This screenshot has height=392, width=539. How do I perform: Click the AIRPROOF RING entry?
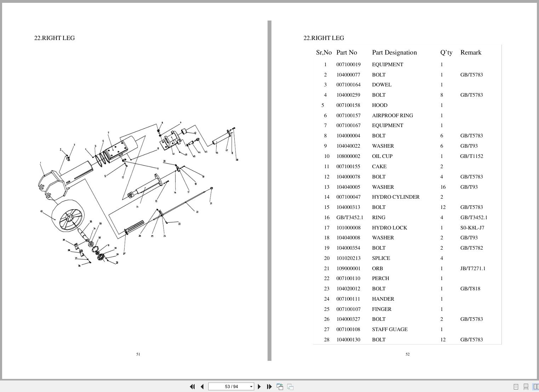click(392, 115)
